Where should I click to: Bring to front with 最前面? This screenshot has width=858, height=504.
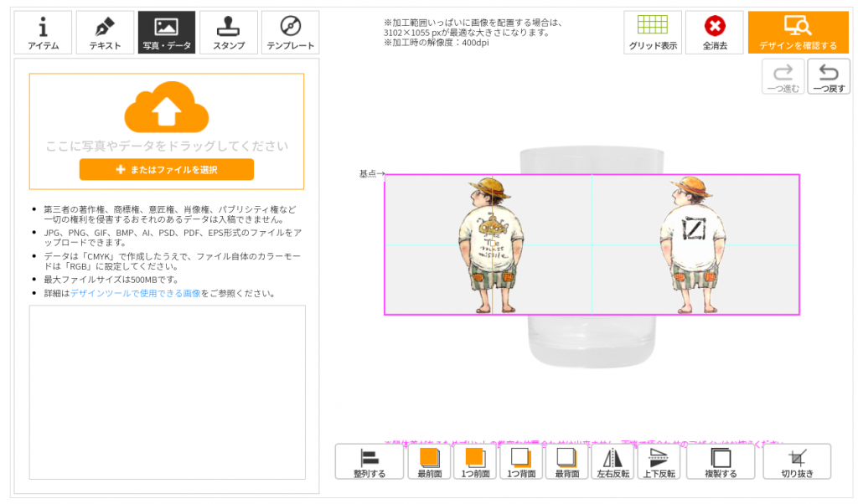430,462
